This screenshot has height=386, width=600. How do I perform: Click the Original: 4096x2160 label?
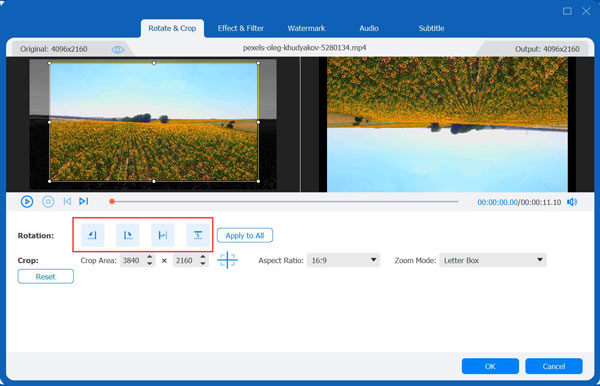pos(54,49)
